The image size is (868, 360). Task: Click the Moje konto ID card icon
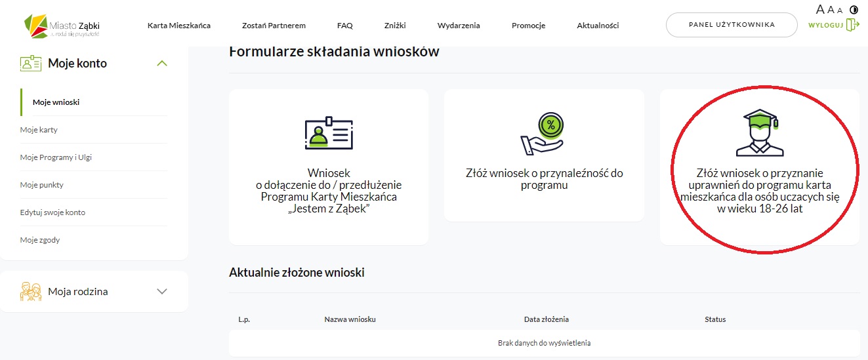click(x=31, y=64)
